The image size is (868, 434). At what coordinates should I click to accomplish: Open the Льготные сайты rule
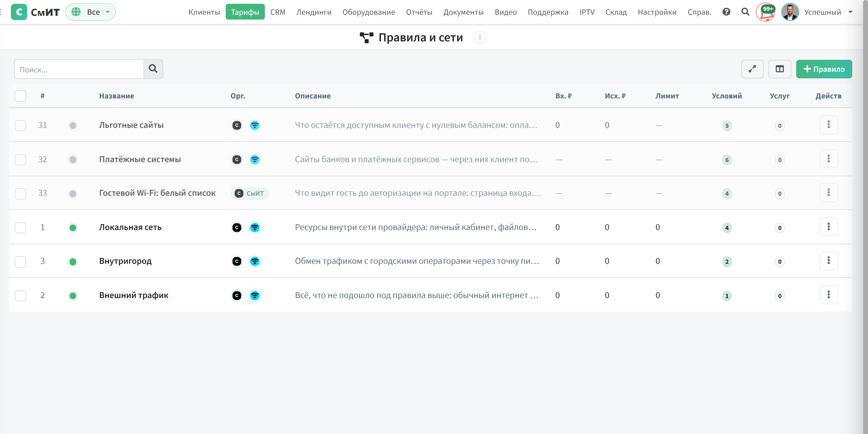[131, 125]
